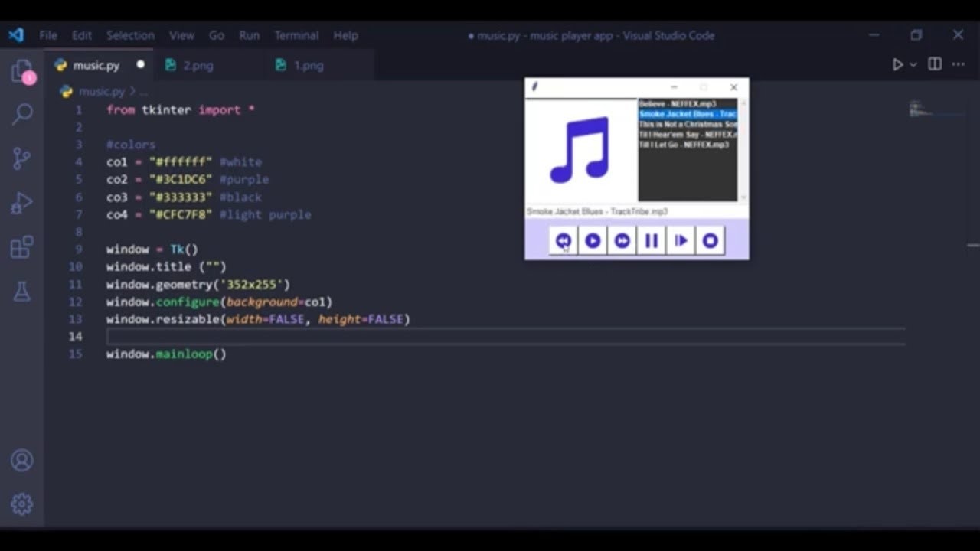Open the Run menu
The height and width of the screenshot is (551, 980).
250,35
